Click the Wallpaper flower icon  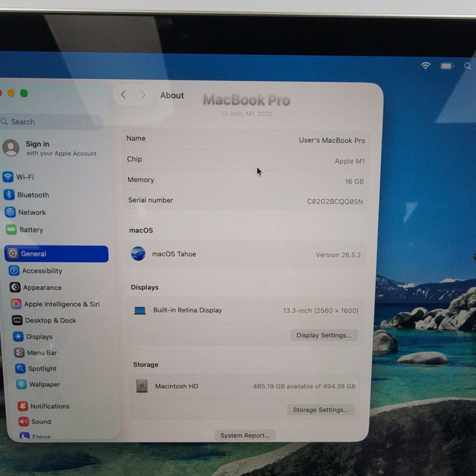click(21, 384)
